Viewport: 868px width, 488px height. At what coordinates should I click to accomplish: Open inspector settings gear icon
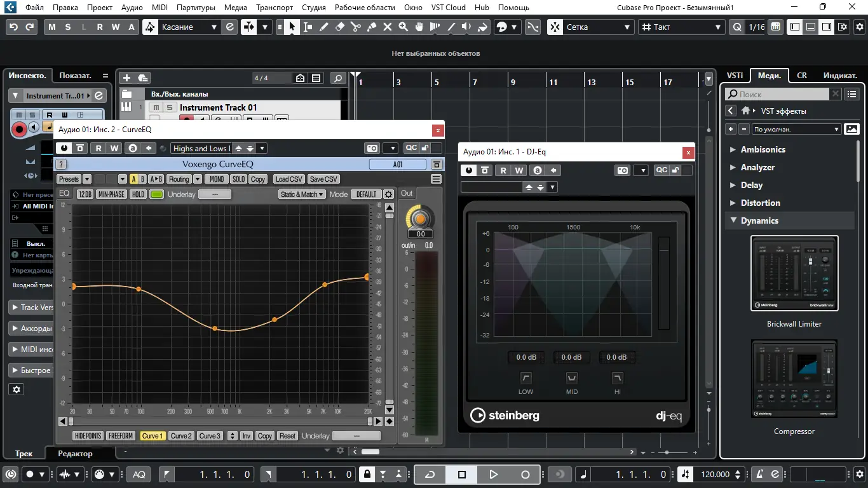17,389
